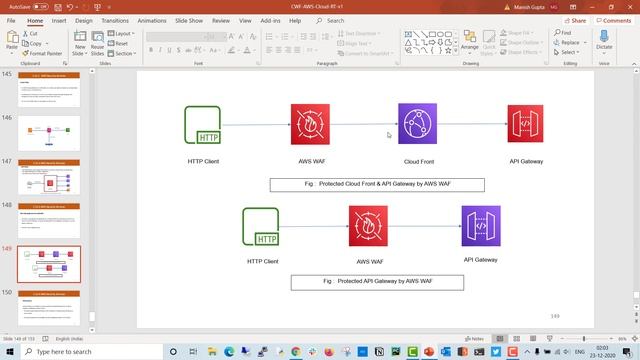
Task: Click the Share button
Action: click(x=576, y=20)
